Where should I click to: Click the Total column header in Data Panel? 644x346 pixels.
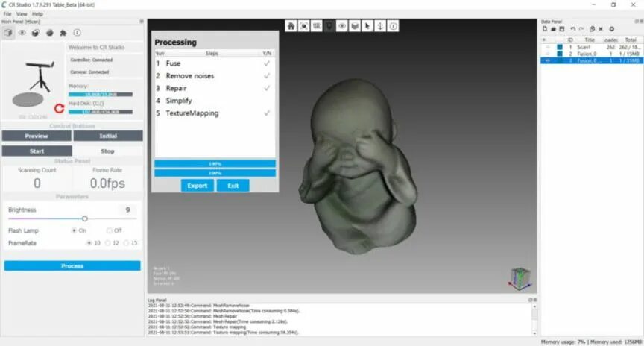coord(631,40)
